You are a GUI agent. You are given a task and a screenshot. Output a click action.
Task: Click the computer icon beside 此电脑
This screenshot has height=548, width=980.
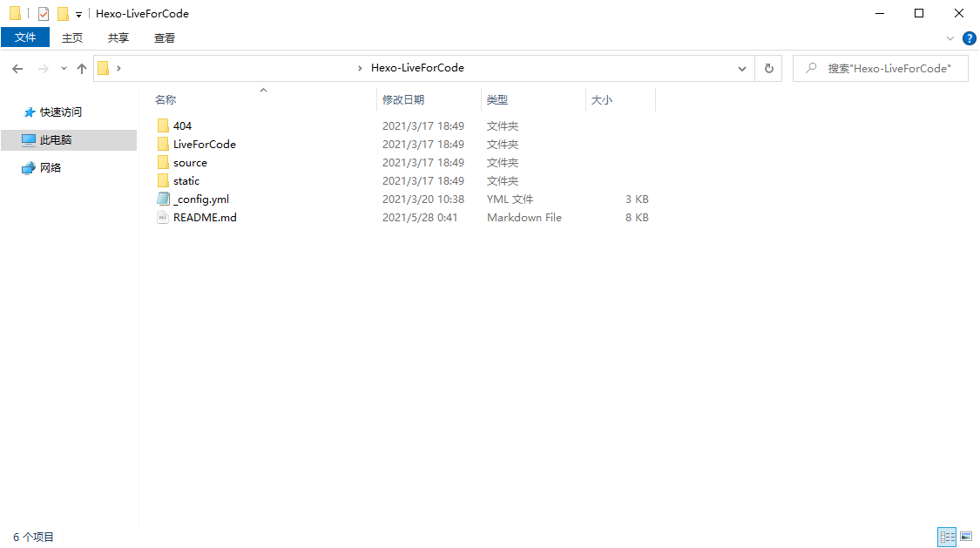tap(29, 140)
